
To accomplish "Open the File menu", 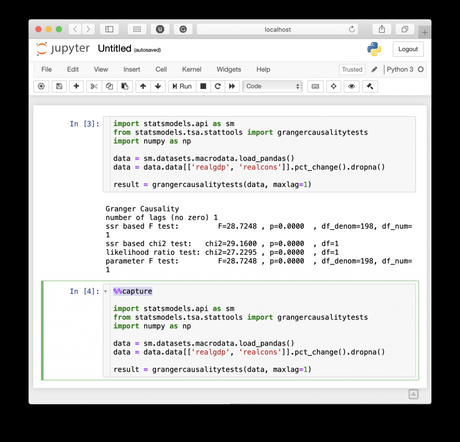I will point(46,69).
